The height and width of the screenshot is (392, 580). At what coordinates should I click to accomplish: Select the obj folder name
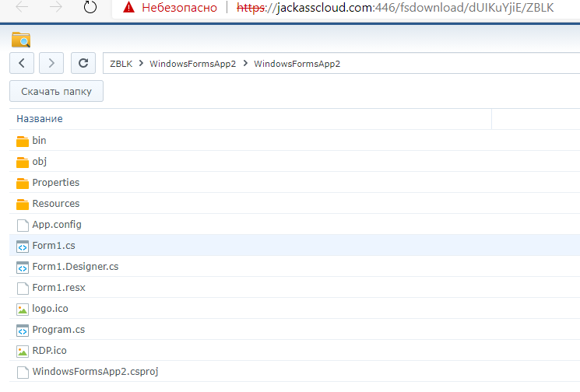tap(40, 162)
